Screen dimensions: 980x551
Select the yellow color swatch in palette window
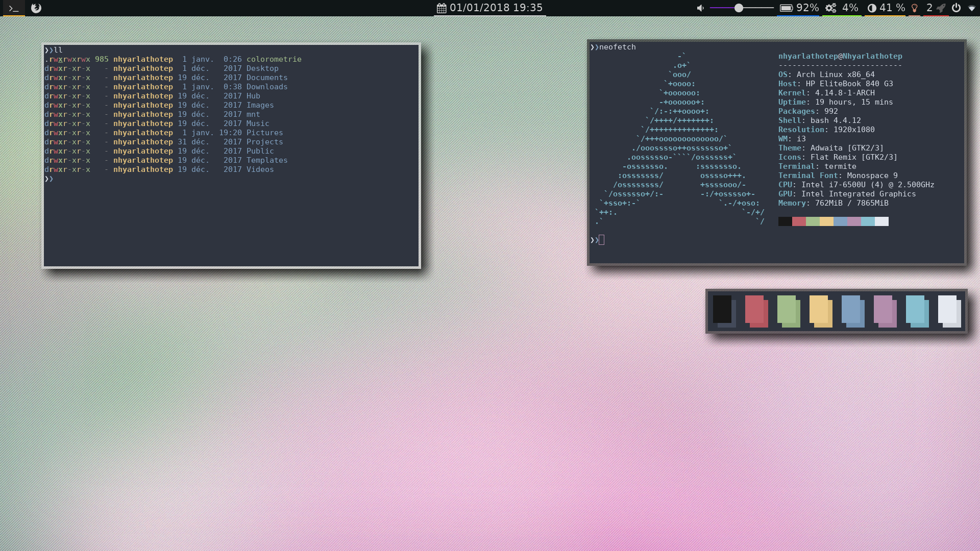point(820,310)
